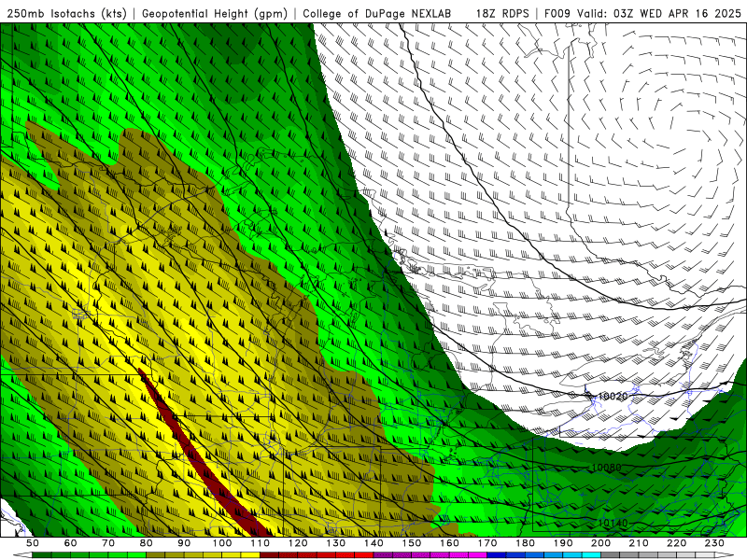Image resolution: width=747 pixels, height=560 pixels.
Task: Click the 230 knot legend value
Action: [714, 543]
